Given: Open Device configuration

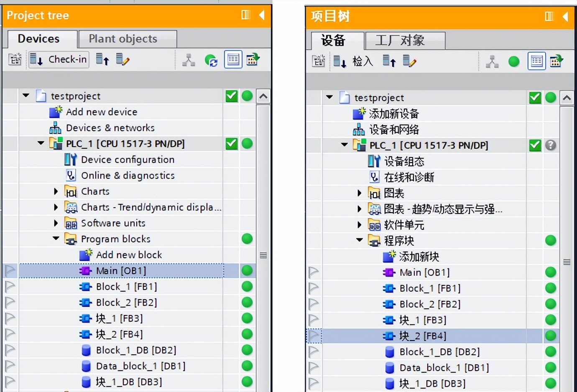Looking at the screenshot, I should pyautogui.click(x=128, y=160).
